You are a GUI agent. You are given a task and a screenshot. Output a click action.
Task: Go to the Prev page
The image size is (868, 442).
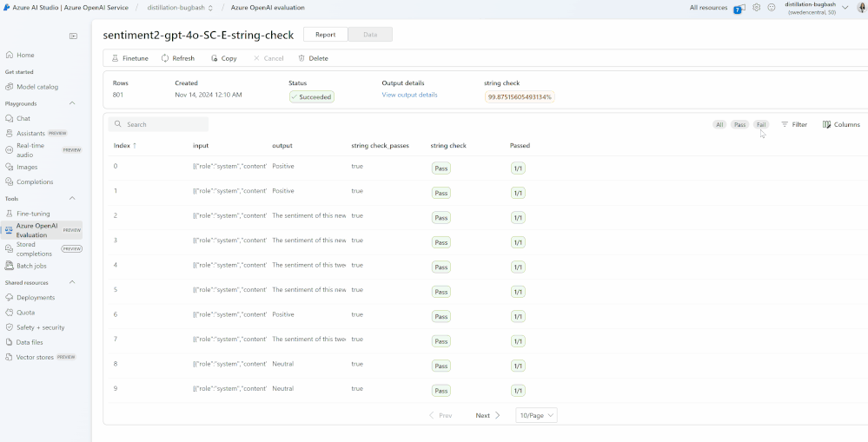[441, 415]
